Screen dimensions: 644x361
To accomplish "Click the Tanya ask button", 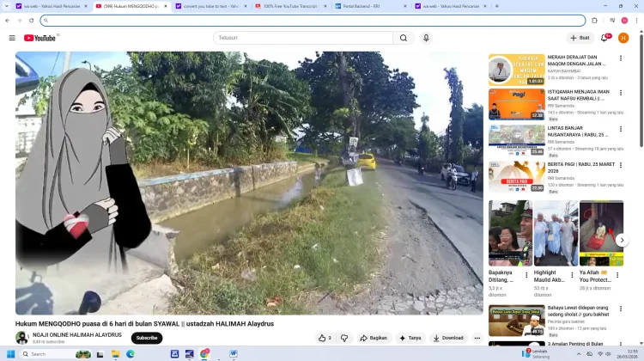I will (410, 338).
